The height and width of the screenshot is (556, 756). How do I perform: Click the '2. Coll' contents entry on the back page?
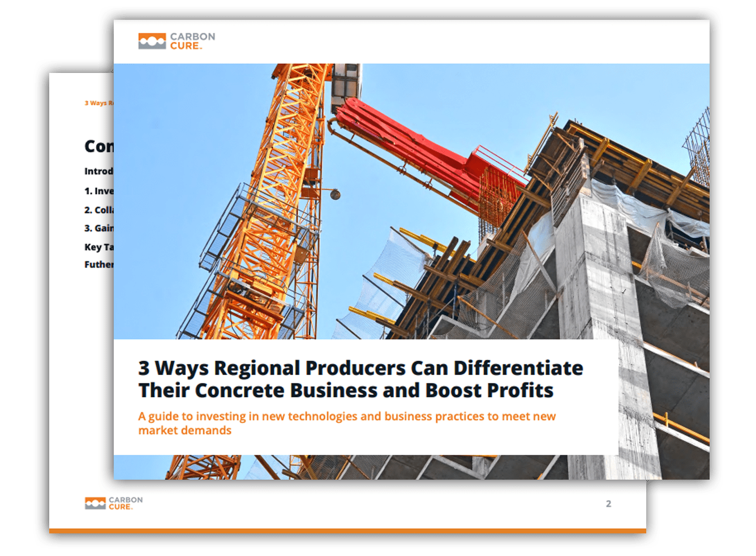click(x=99, y=210)
